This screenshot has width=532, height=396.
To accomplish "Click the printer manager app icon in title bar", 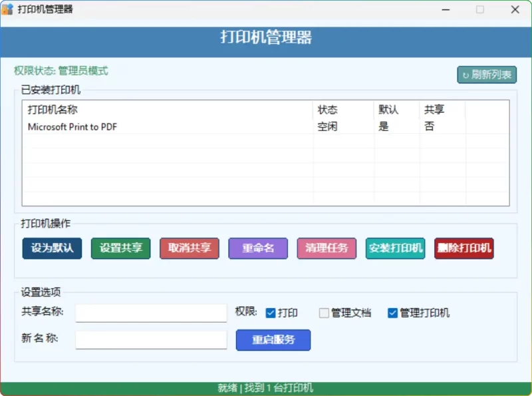I will pyautogui.click(x=8, y=9).
